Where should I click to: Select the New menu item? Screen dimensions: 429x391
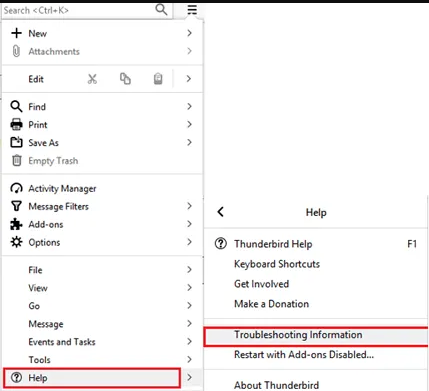(102, 33)
